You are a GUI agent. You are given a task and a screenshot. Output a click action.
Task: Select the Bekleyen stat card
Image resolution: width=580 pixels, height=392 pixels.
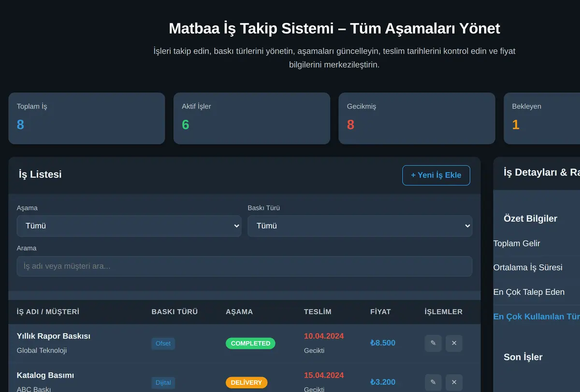(542, 118)
